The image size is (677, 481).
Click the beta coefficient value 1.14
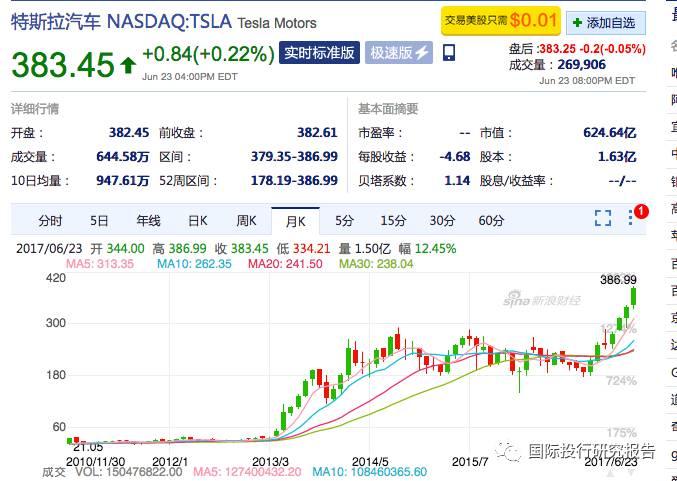click(457, 180)
